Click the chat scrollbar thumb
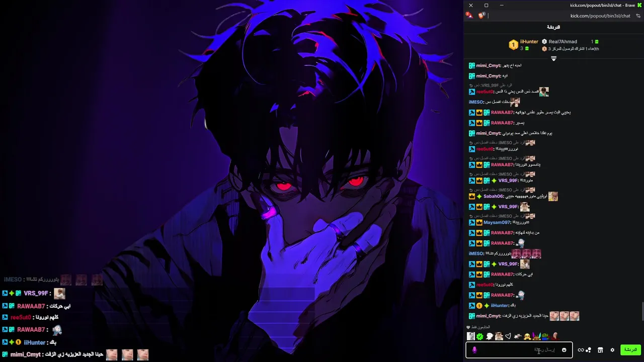The image size is (644, 362). (x=642, y=312)
